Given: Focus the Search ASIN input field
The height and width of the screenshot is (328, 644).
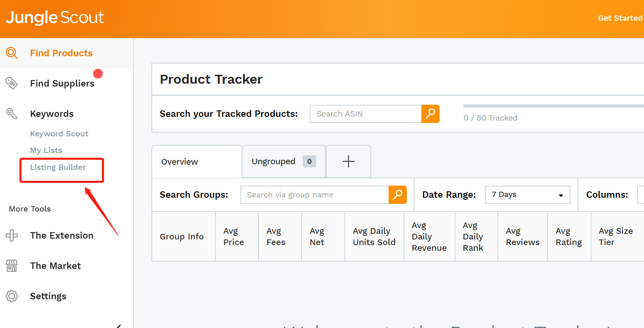Looking at the screenshot, I should [366, 114].
